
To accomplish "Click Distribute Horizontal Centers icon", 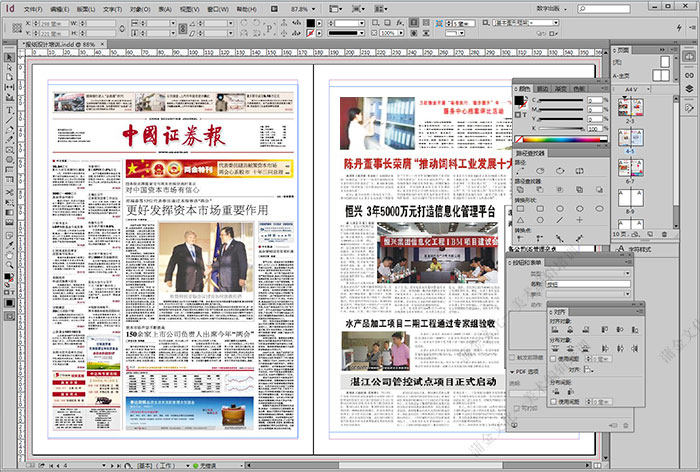I will [x=620, y=348].
